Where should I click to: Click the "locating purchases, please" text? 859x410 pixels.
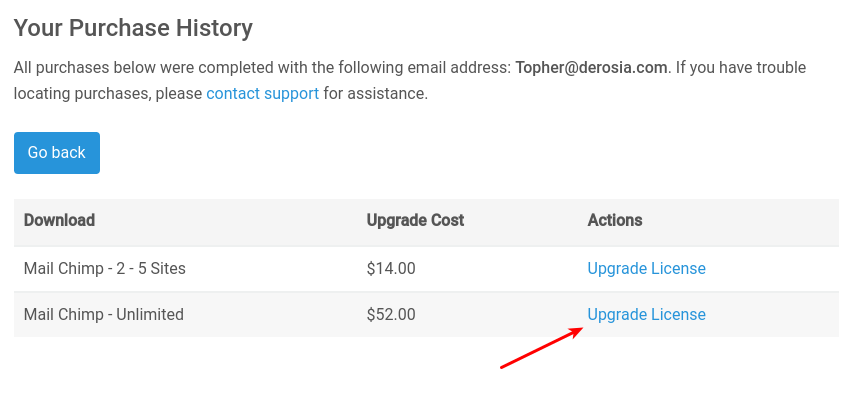108,94
